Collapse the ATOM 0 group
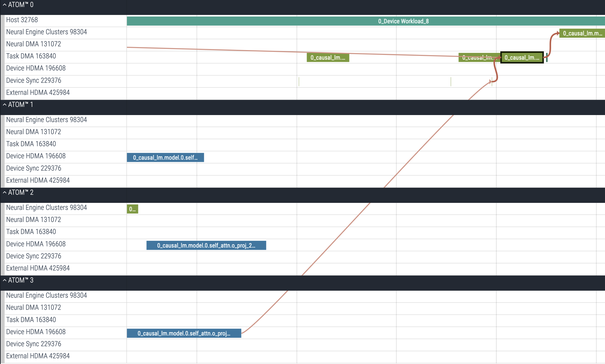Viewport: 605px width, 364px height. tap(4, 5)
